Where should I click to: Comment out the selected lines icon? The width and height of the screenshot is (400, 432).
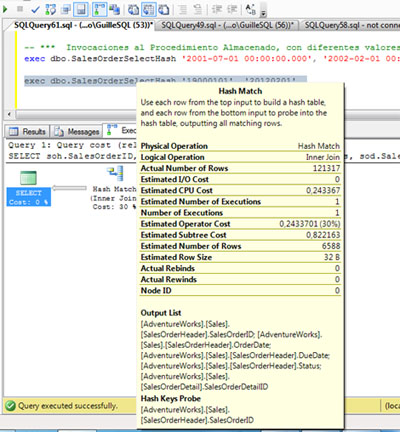182,9
